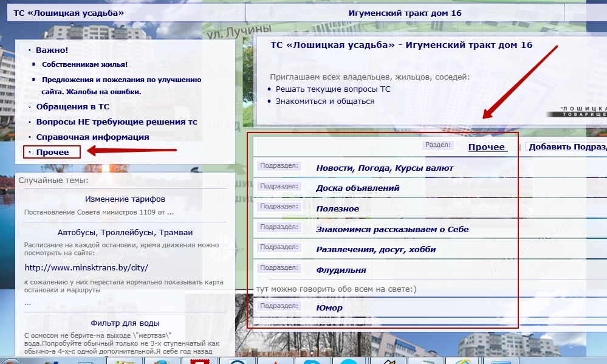The image size is (607, 364).
Task: Open 'Знакомимся рассказываем о Себе' subsection
Action: (392, 229)
